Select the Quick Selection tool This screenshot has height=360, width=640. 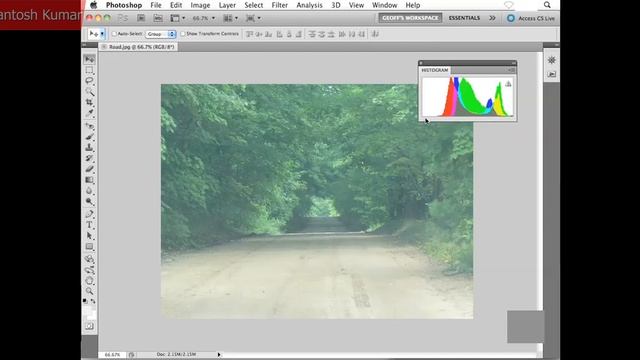(x=89, y=91)
